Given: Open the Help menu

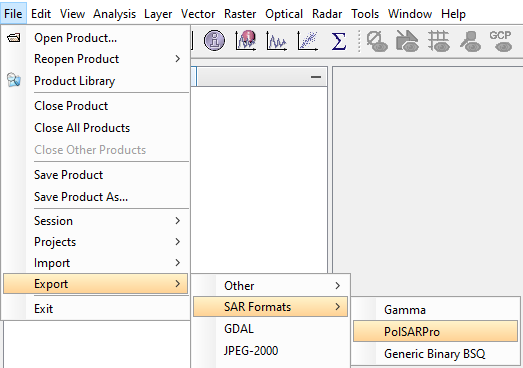Looking at the screenshot, I should click(x=453, y=14).
